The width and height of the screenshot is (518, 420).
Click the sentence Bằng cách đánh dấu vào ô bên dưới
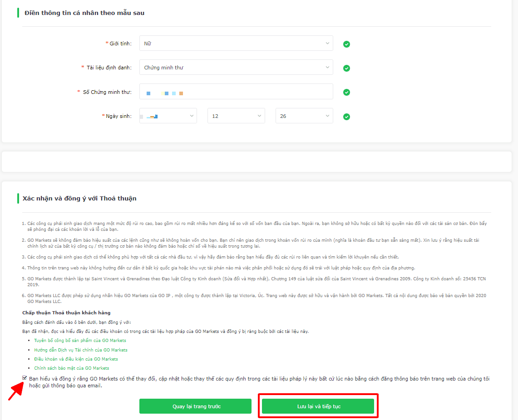77,322
